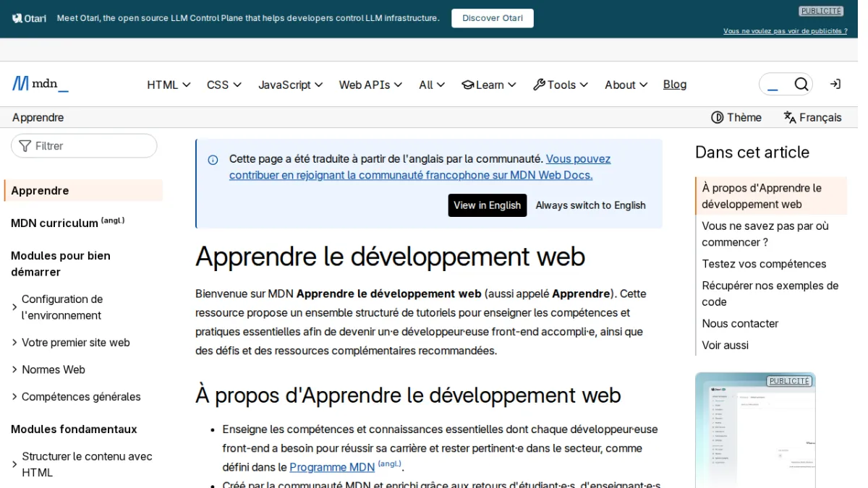The image size is (868, 488).
Task: Open the Français language selector
Action: coord(812,117)
